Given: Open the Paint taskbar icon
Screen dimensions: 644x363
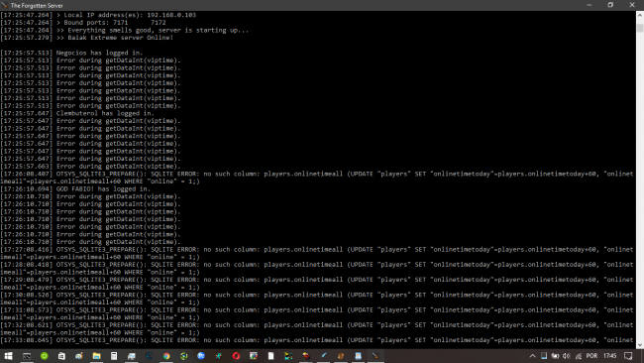Looking at the screenshot, I should pyautogui.click(x=79, y=356).
